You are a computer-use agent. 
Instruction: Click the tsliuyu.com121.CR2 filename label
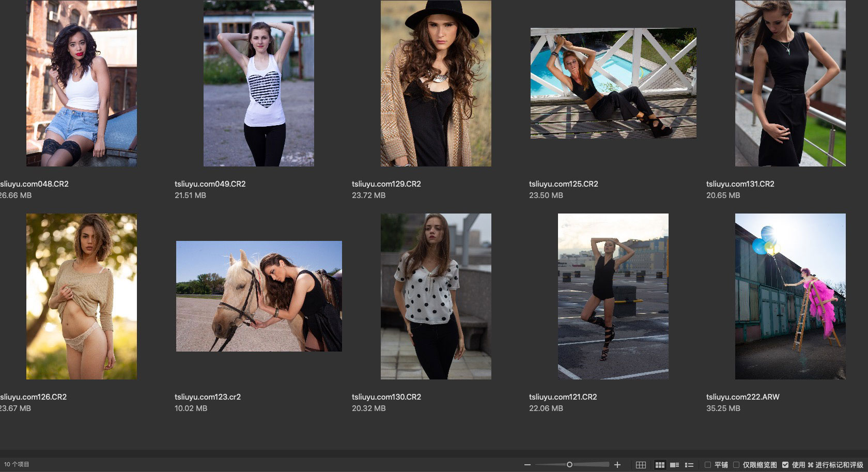point(563,397)
